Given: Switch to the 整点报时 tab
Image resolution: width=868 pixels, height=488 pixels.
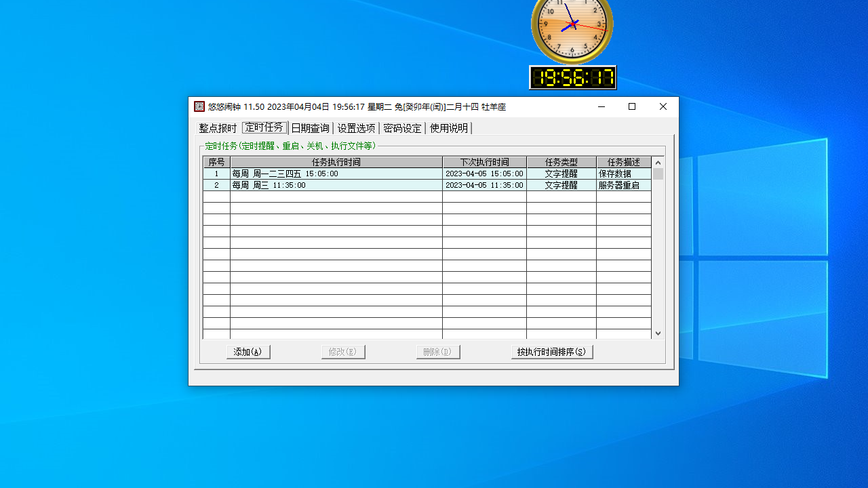Looking at the screenshot, I should [x=217, y=127].
